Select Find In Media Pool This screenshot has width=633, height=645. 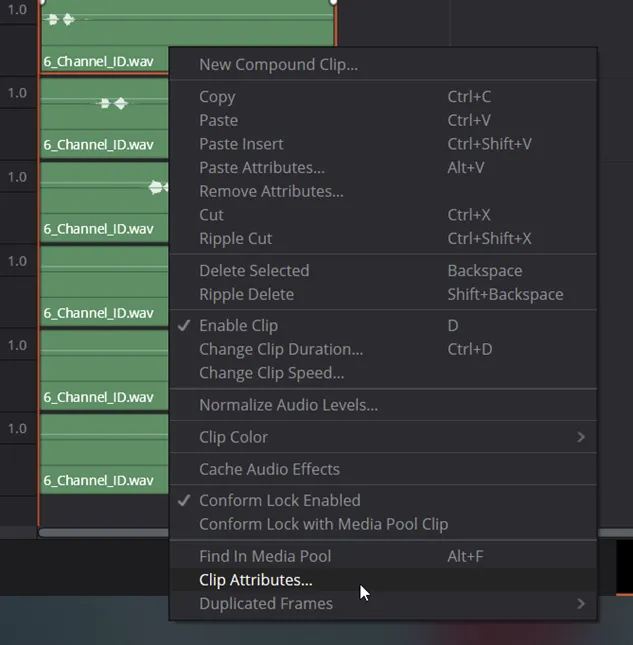(x=383, y=557)
